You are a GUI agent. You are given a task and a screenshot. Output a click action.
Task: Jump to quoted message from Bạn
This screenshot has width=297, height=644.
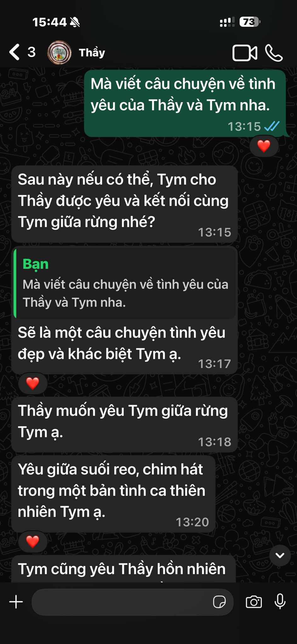[x=125, y=283]
